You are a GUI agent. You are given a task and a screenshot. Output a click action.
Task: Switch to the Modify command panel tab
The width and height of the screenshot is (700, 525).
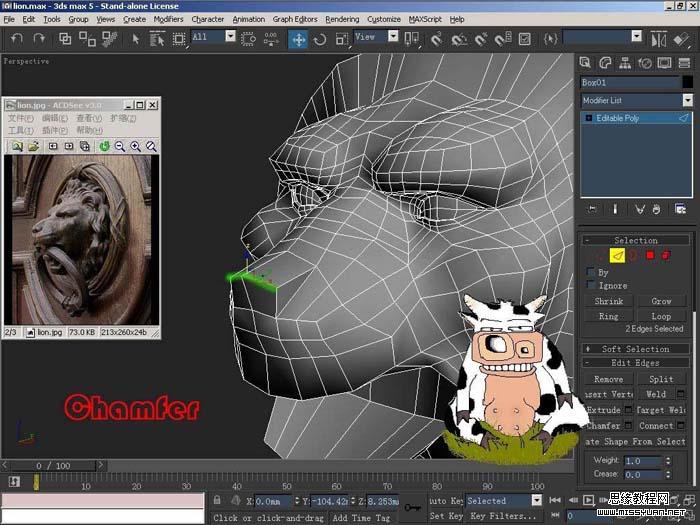pos(605,63)
